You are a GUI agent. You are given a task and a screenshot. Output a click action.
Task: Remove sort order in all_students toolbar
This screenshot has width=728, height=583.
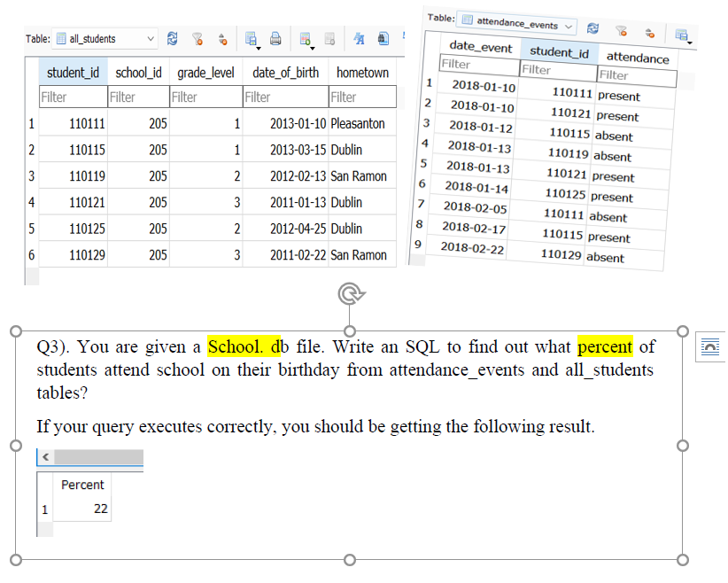[221, 39]
